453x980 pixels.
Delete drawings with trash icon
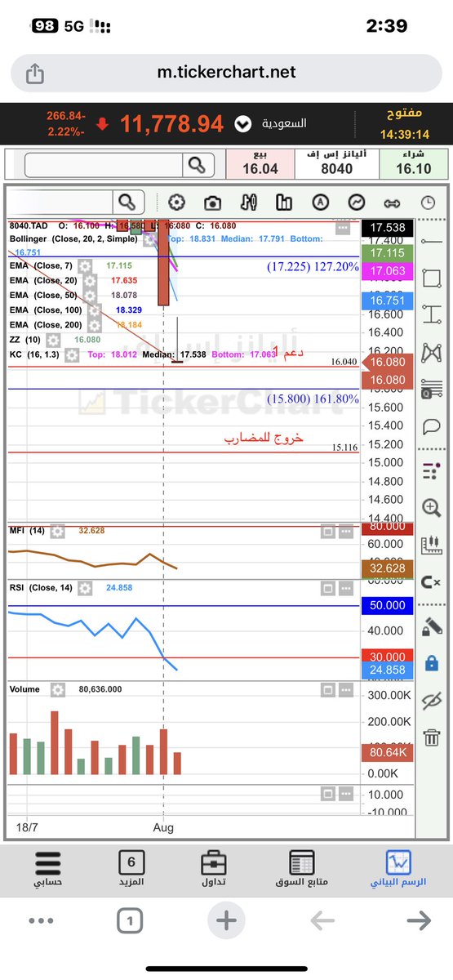click(x=431, y=737)
